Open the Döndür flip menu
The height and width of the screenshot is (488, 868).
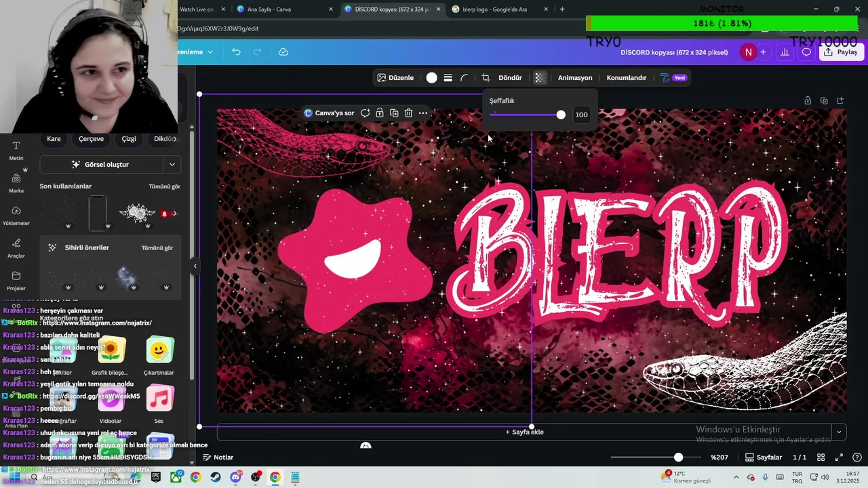tap(510, 78)
